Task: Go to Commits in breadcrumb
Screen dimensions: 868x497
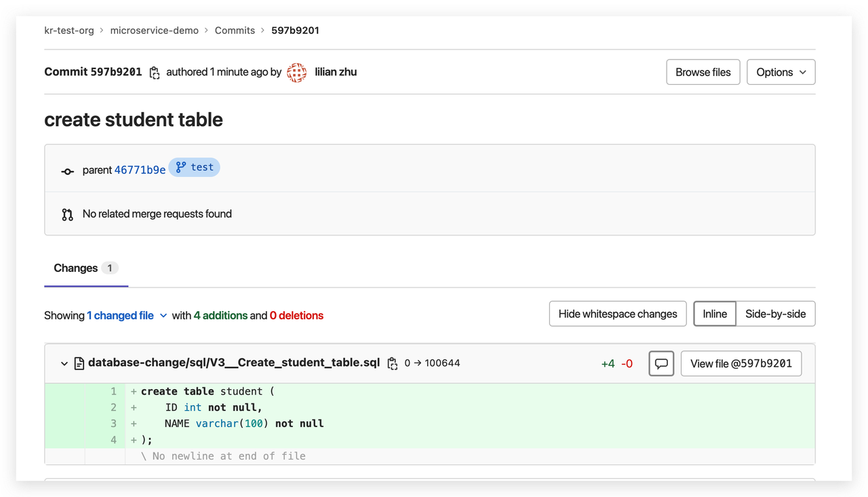Action: pos(235,31)
